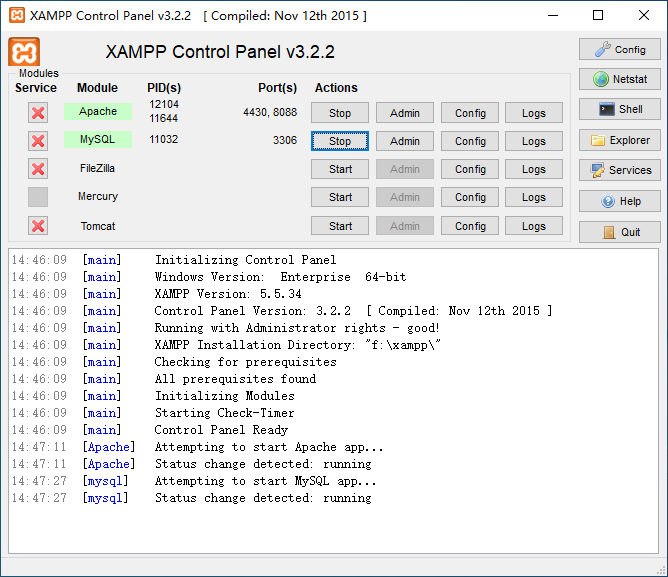Open the Apache Config menu

(x=470, y=113)
